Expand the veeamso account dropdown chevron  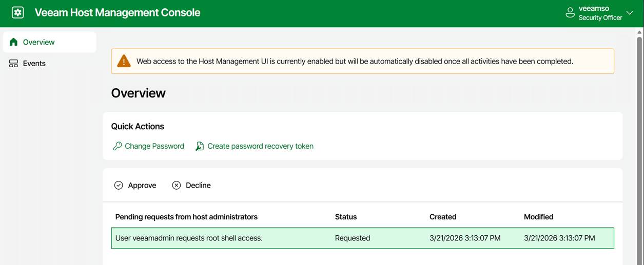(x=630, y=13)
